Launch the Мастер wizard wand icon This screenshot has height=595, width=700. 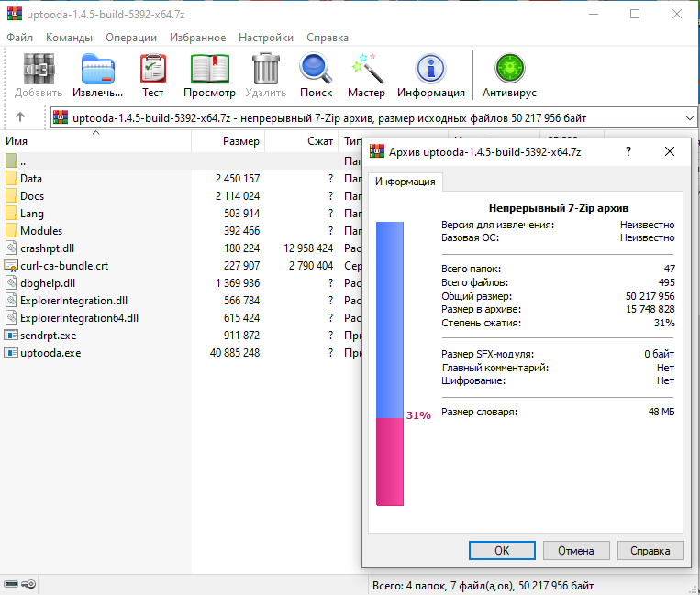(x=367, y=69)
